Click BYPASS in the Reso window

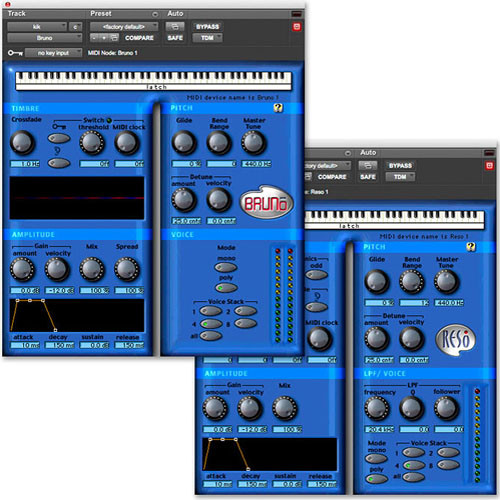(x=400, y=166)
